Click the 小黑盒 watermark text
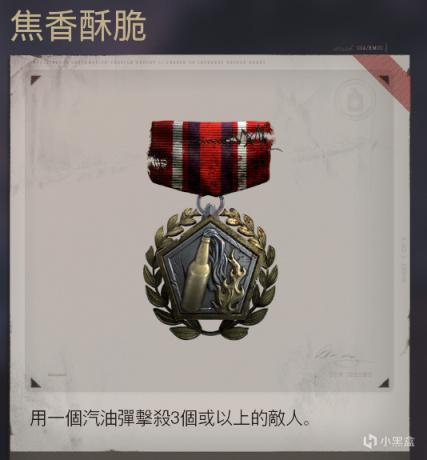 397,441
